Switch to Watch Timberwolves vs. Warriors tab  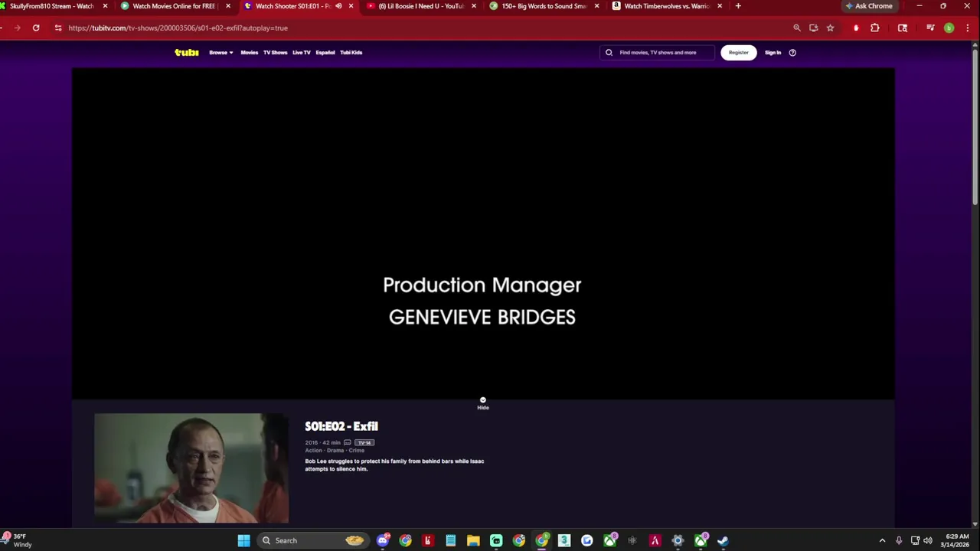coord(666,6)
